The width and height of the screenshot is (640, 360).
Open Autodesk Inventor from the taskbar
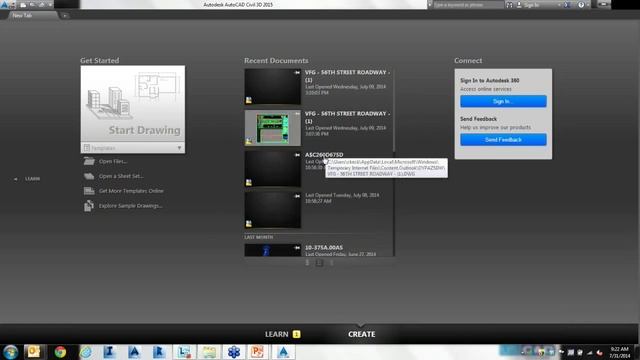[109, 352]
